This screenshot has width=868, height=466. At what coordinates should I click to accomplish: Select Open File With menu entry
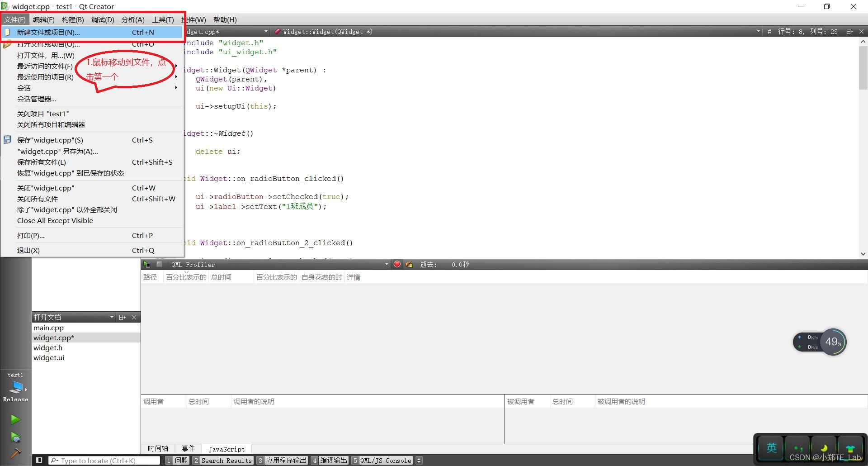92,55
